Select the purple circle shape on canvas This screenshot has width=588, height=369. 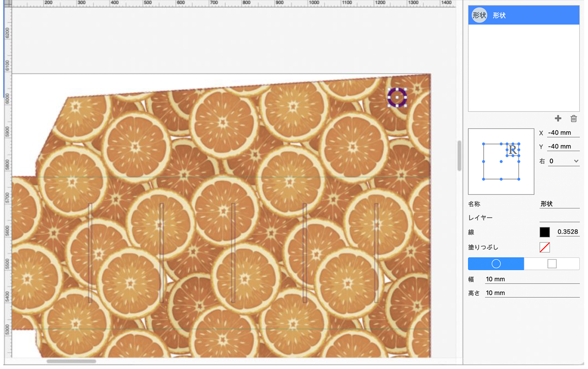[x=397, y=97]
